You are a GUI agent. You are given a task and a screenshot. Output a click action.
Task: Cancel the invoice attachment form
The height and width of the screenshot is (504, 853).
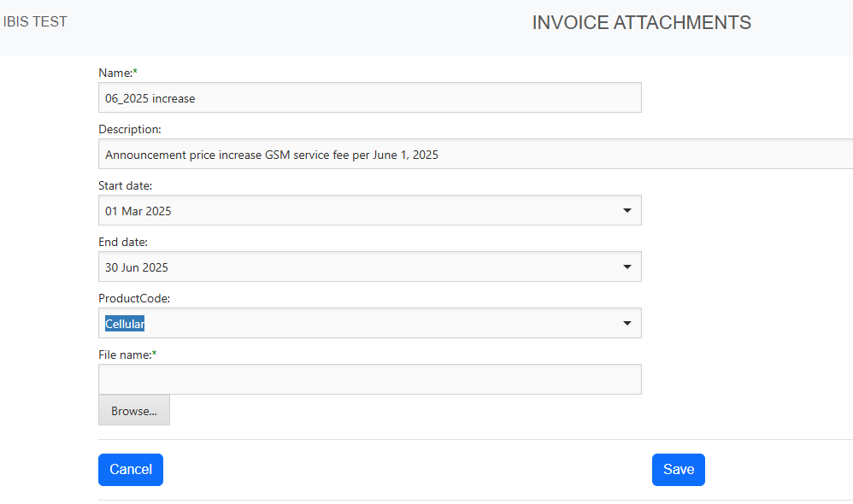pos(131,470)
